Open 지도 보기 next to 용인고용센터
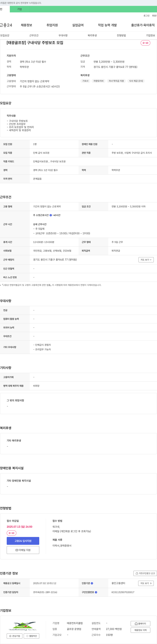This screenshot has width=157, height=644. tap(146, 583)
